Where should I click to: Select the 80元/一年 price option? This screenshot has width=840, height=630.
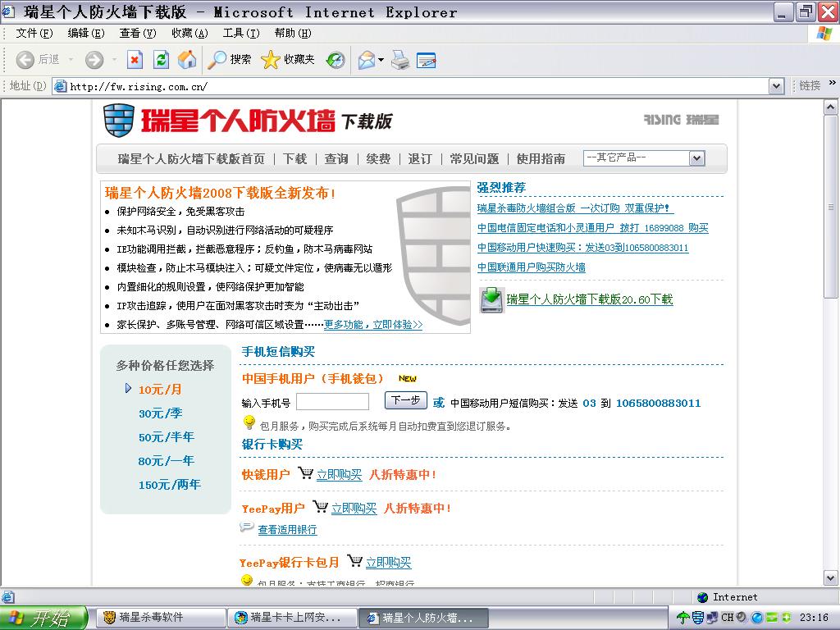point(166,461)
